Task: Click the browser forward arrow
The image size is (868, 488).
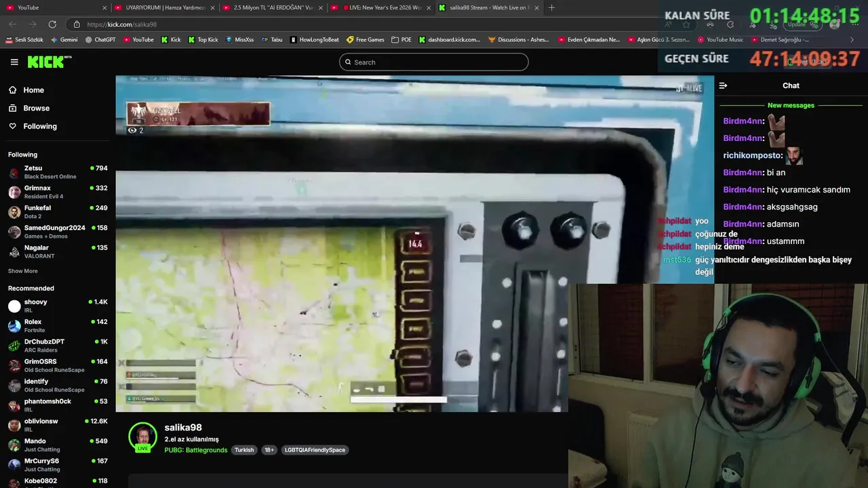Action: point(32,24)
